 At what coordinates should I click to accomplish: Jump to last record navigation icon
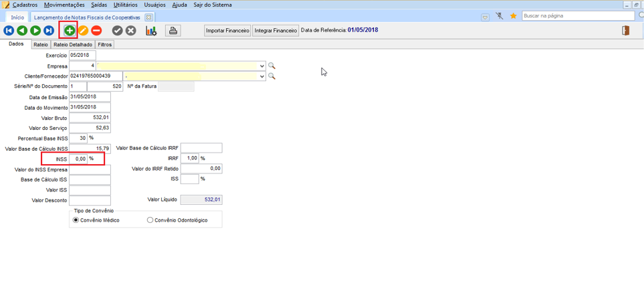click(49, 30)
